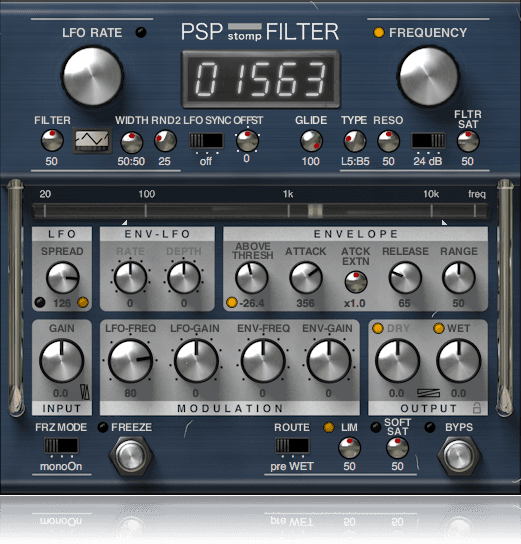Toggle the WET output LED
This screenshot has height=544, width=521.
tap(439, 328)
